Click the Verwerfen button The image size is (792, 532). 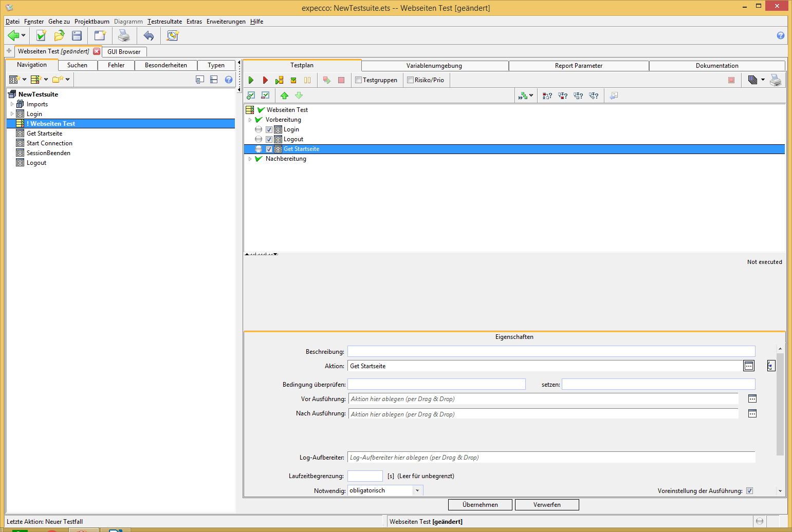547,505
